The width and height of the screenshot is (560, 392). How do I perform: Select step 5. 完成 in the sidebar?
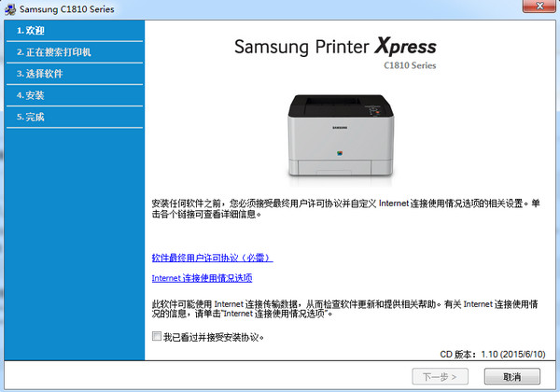click(x=75, y=117)
